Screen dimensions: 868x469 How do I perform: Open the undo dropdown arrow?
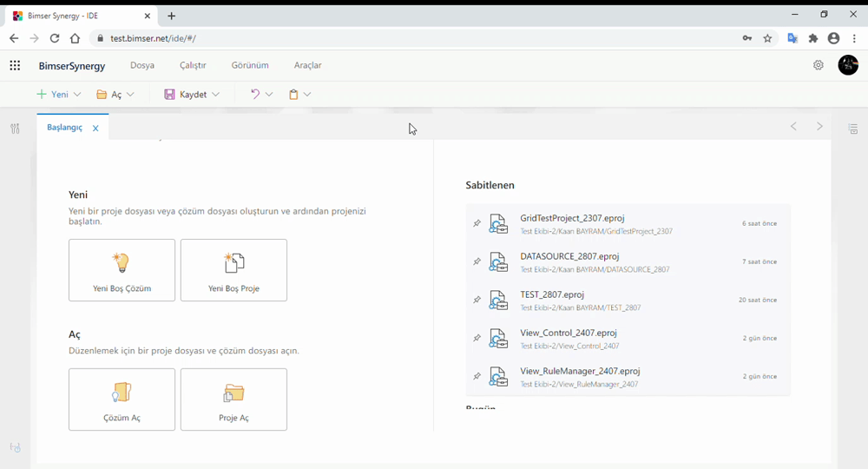point(269,95)
